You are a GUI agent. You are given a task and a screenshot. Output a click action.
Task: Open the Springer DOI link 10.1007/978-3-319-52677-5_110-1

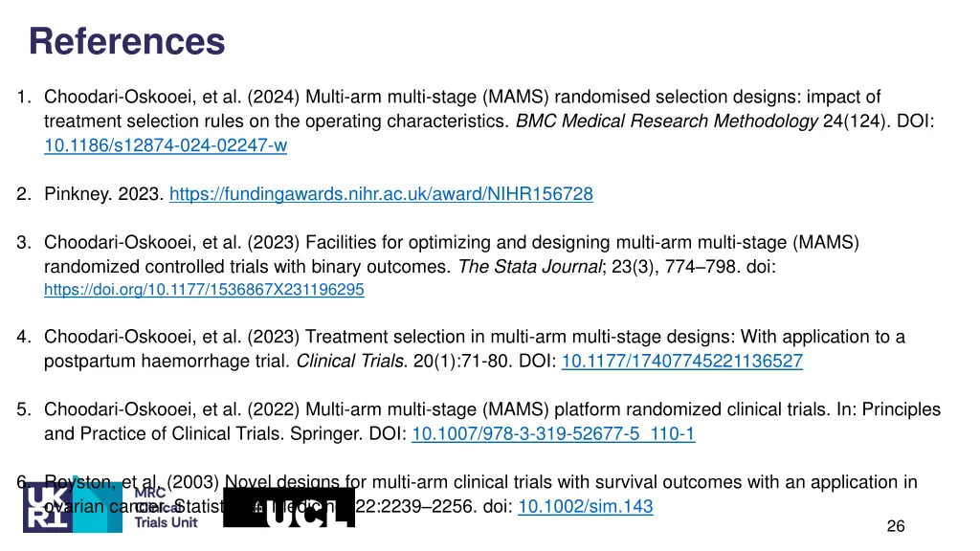pos(553,433)
